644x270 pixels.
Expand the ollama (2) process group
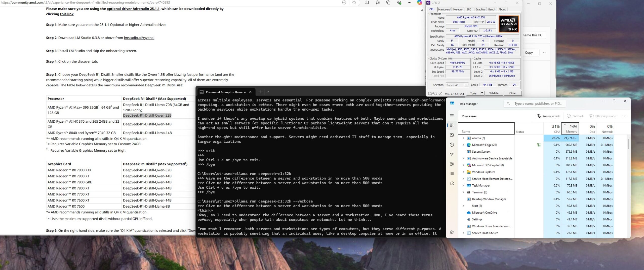(x=463, y=138)
